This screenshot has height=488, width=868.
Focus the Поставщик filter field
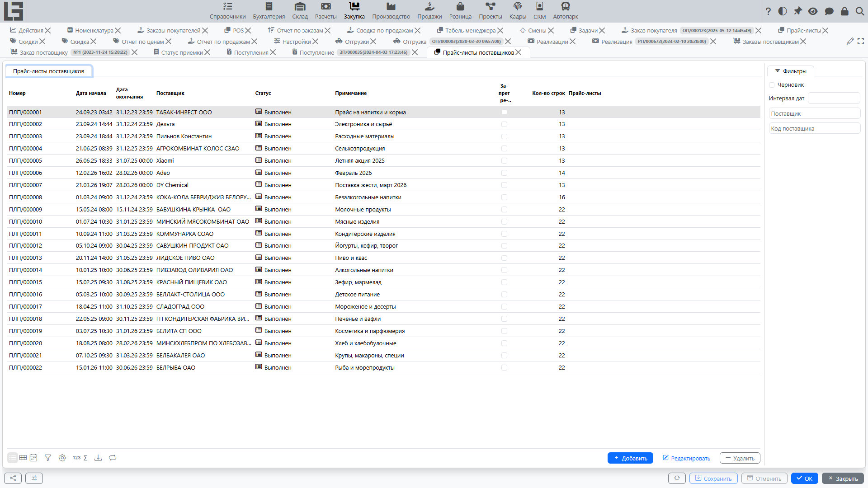point(815,113)
